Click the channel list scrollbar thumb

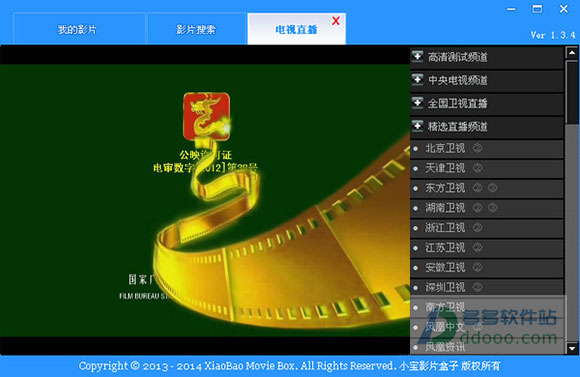[x=572, y=92]
